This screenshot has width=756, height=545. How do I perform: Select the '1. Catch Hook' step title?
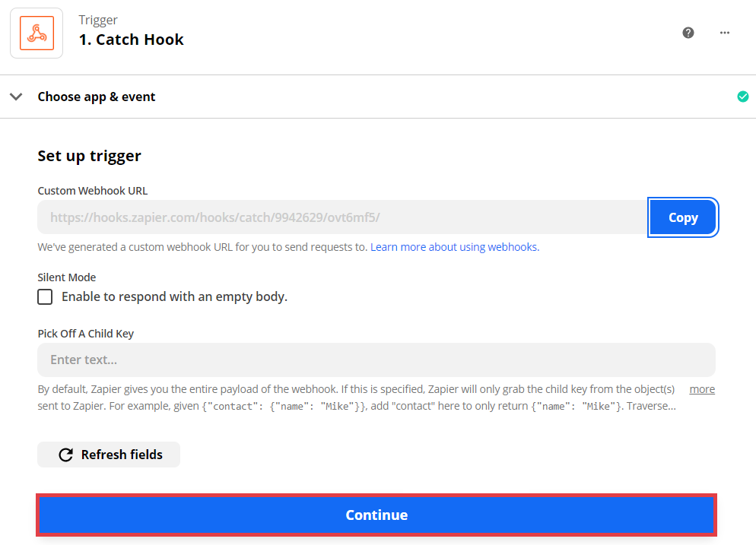pos(132,40)
